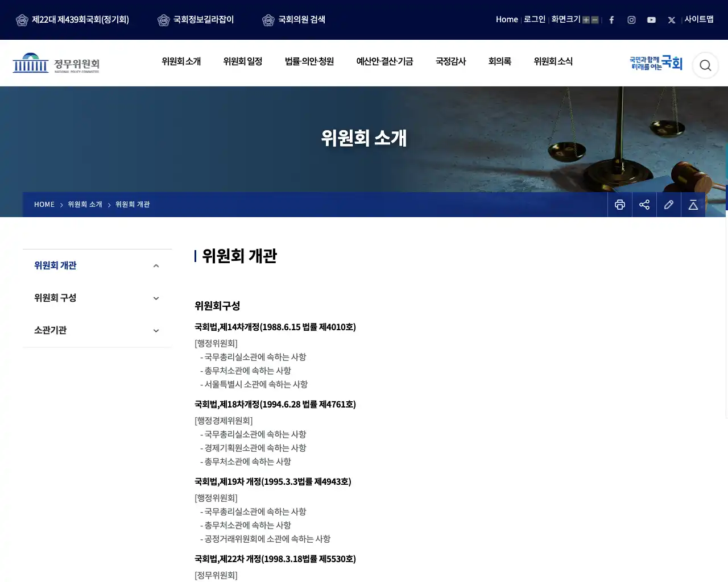Click HOME in the breadcrumb
Image resolution: width=728 pixels, height=582 pixels.
44,205
